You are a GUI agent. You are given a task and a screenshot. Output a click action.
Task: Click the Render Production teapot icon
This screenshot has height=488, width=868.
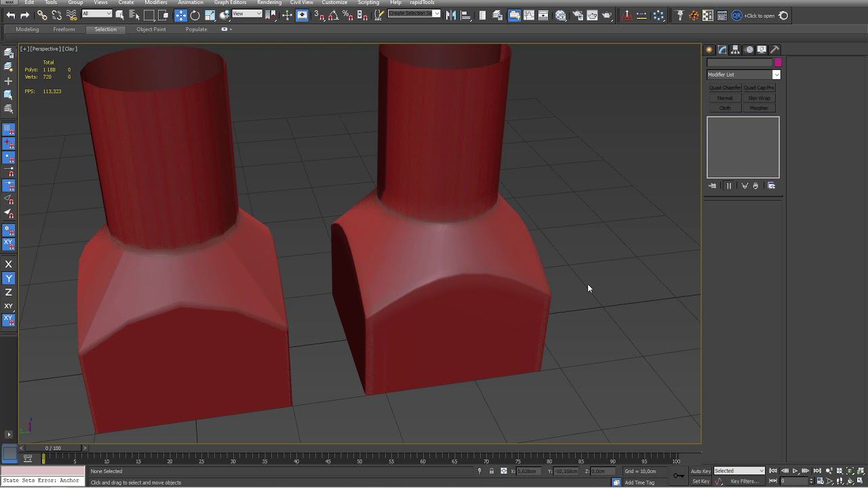pos(607,16)
